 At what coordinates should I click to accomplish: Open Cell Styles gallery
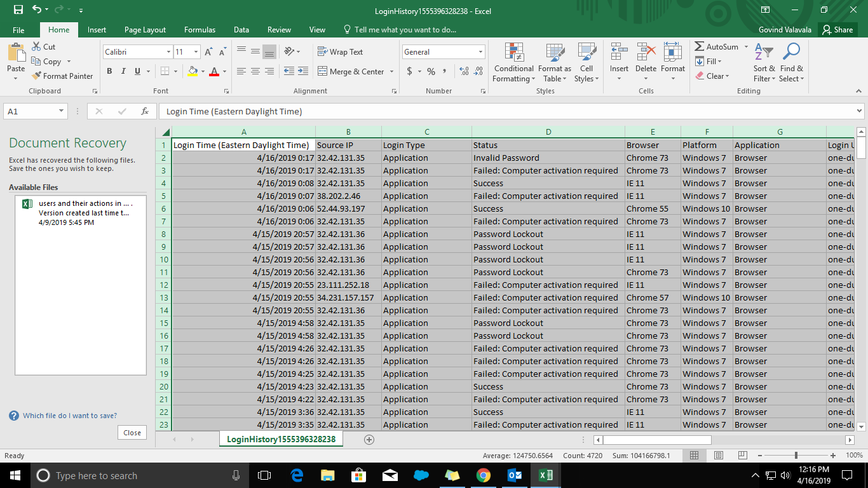(x=586, y=62)
